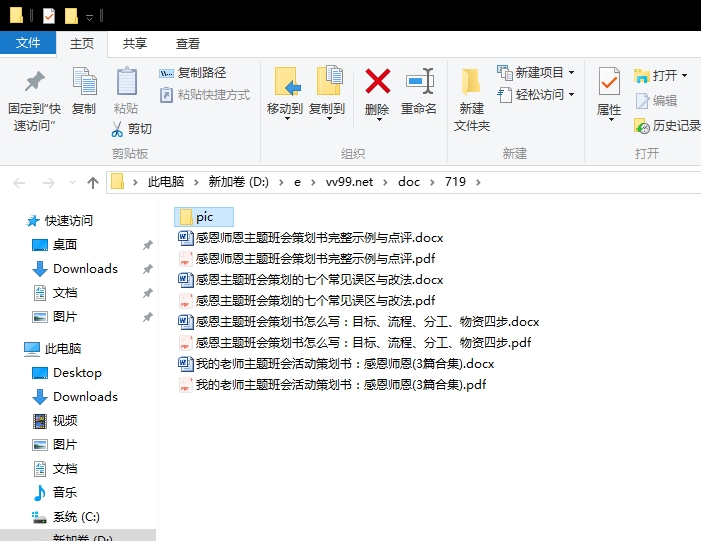Open Quick access (快速访问) in sidebar
701x541 pixels.
pos(60,220)
